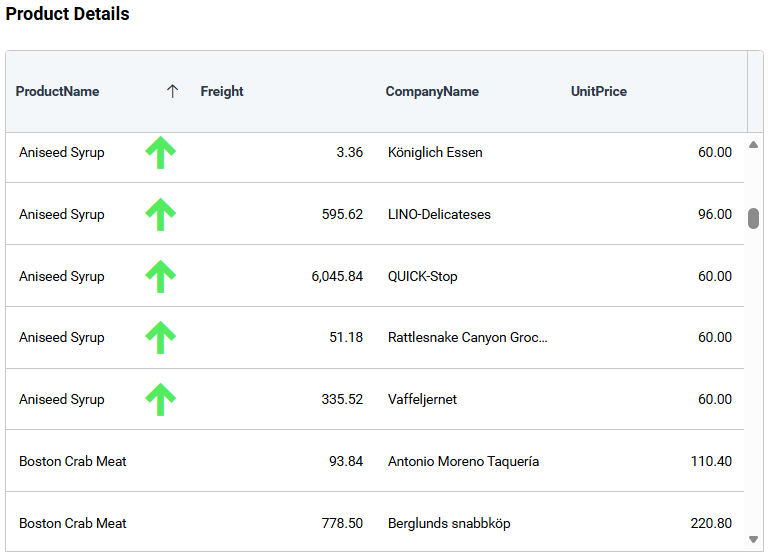Image resolution: width=768 pixels, height=557 pixels.
Task: Select the Antonio Moreno Taquería cell
Action: 463,461
